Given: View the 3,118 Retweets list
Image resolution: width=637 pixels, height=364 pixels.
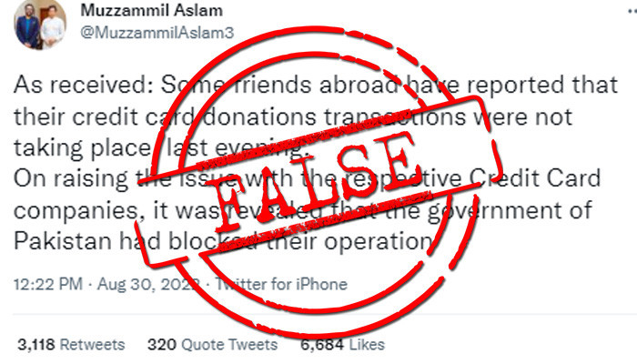Looking at the screenshot, I should point(72,345).
